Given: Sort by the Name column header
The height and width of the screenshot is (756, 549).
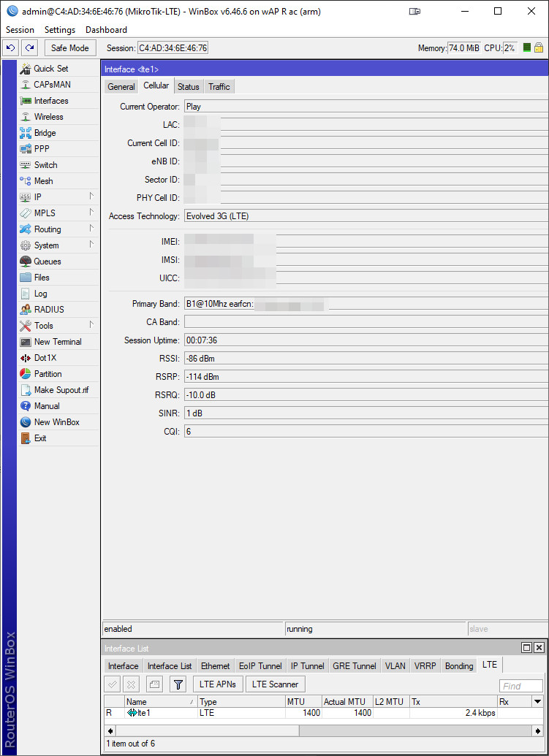Looking at the screenshot, I should point(161,701).
